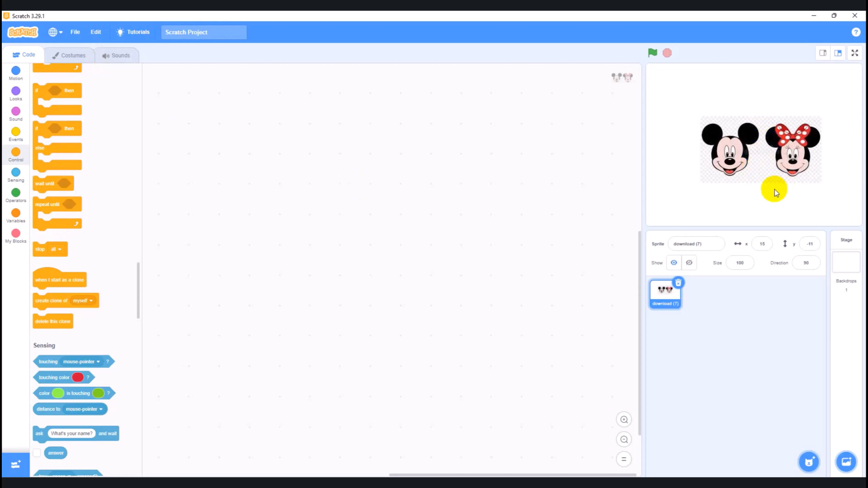Switch to large stage layout
Screen dimensions: 868x488
(x=838, y=53)
